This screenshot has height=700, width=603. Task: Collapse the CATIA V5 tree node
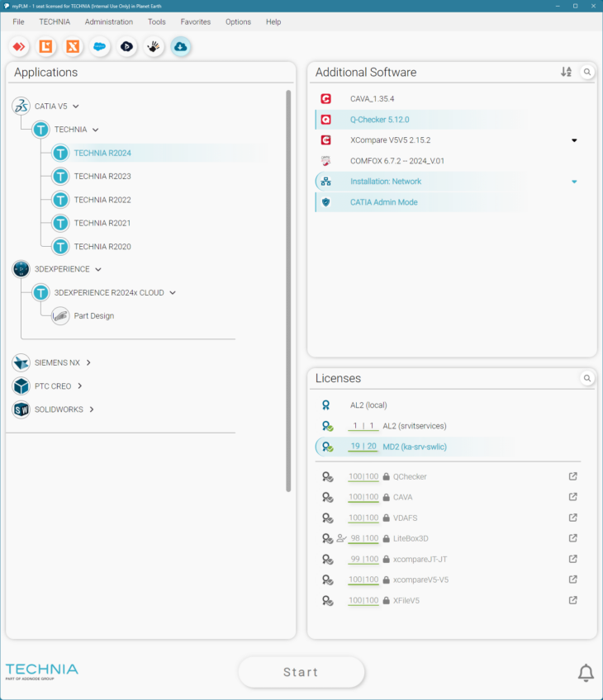point(76,106)
